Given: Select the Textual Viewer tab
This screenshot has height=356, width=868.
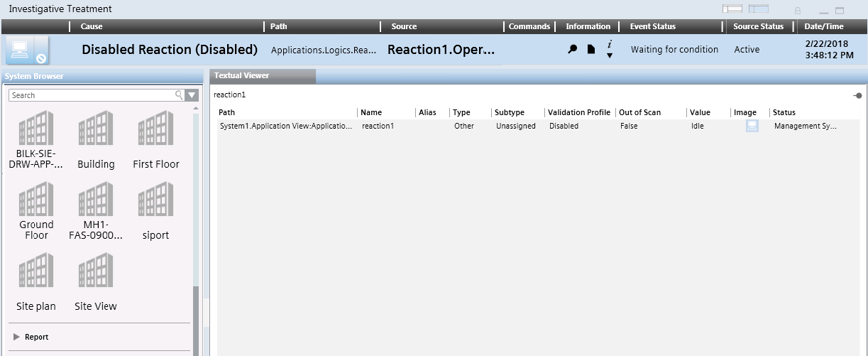Looking at the screenshot, I should tap(242, 75).
